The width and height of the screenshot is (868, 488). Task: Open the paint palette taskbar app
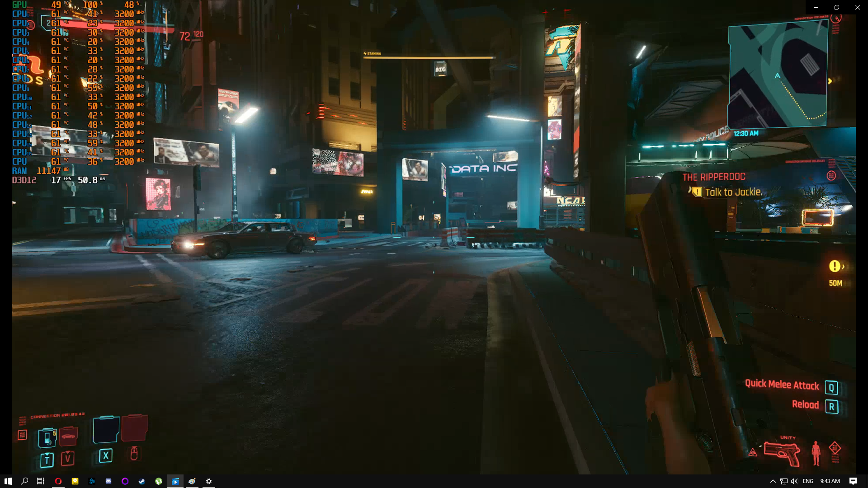(x=192, y=481)
